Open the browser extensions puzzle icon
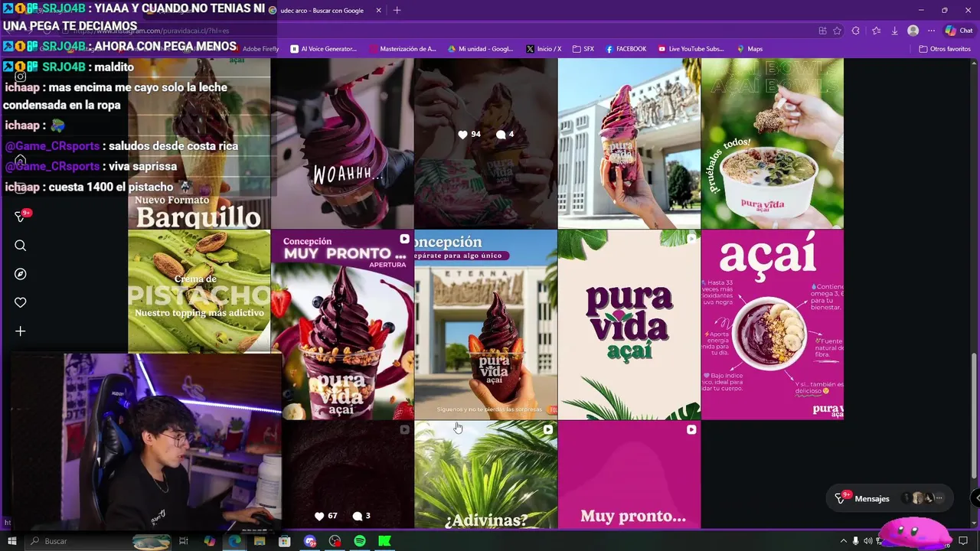The width and height of the screenshot is (980, 551). (x=855, y=31)
